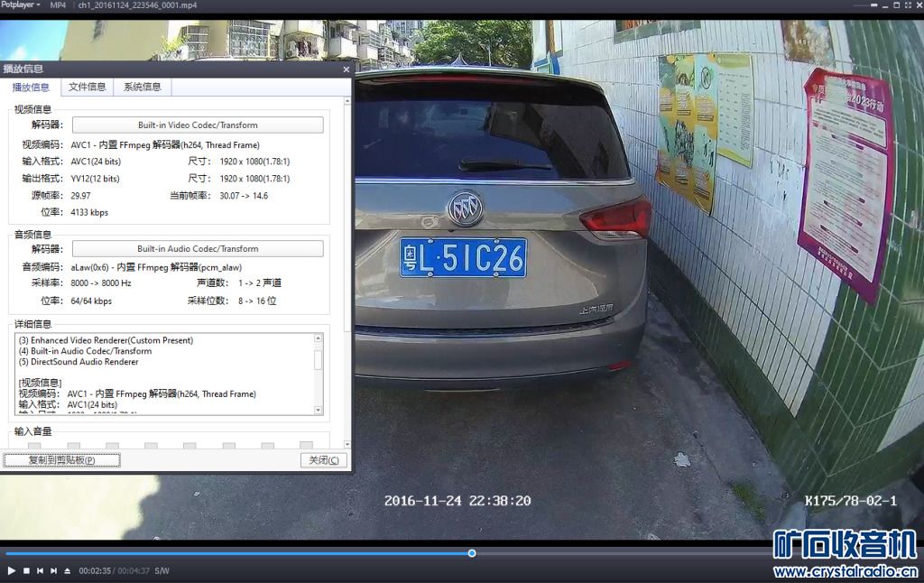This screenshot has height=583, width=924.
Task: Close the 播放信息 panel with X
Action: (x=346, y=69)
